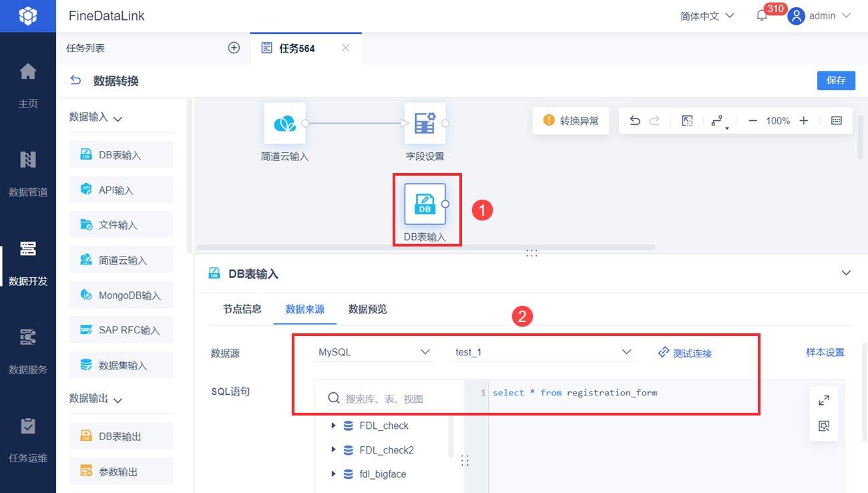This screenshot has width=868, height=493.
Task: Pick DB表输入 from the input list
Action: click(x=121, y=154)
